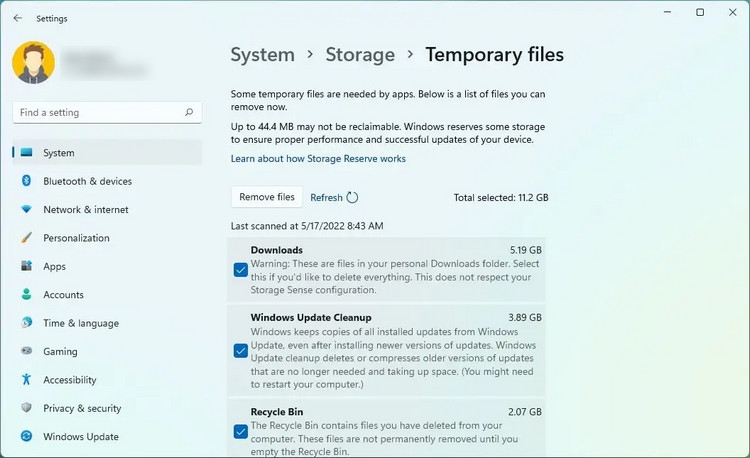Open the System menu label in sidebar
This screenshot has width=750, height=458.
point(59,153)
